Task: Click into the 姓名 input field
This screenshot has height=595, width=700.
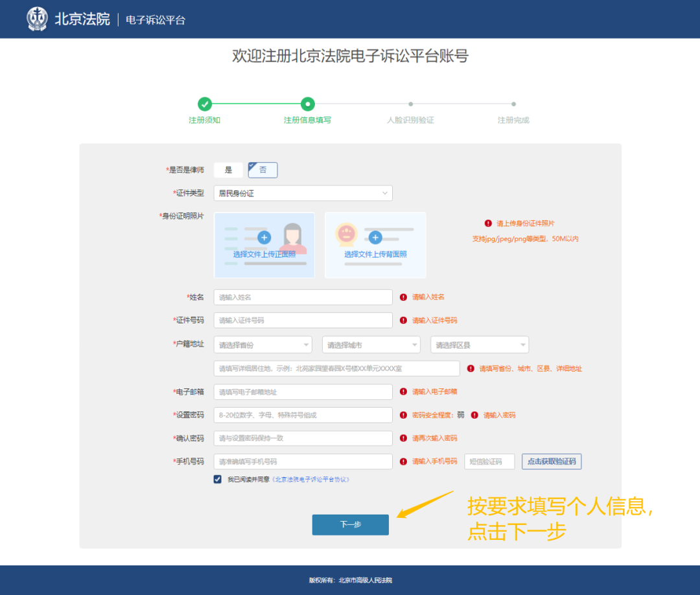Action: click(x=303, y=297)
